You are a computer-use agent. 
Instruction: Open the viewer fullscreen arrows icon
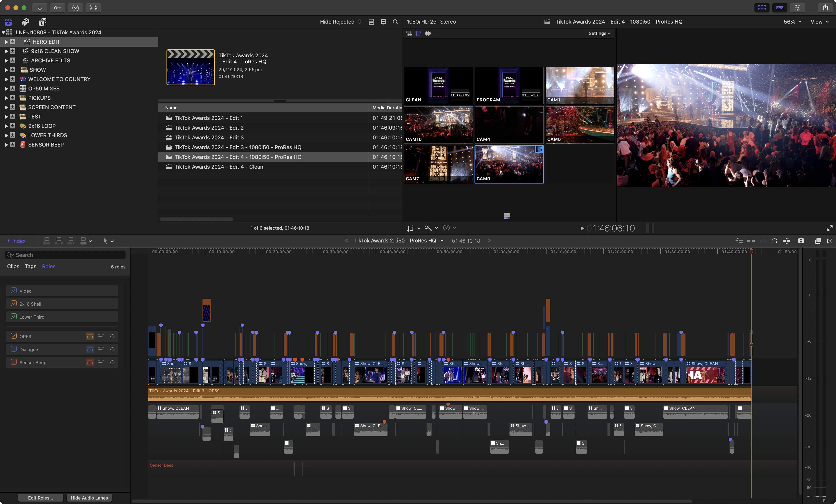click(x=829, y=228)
